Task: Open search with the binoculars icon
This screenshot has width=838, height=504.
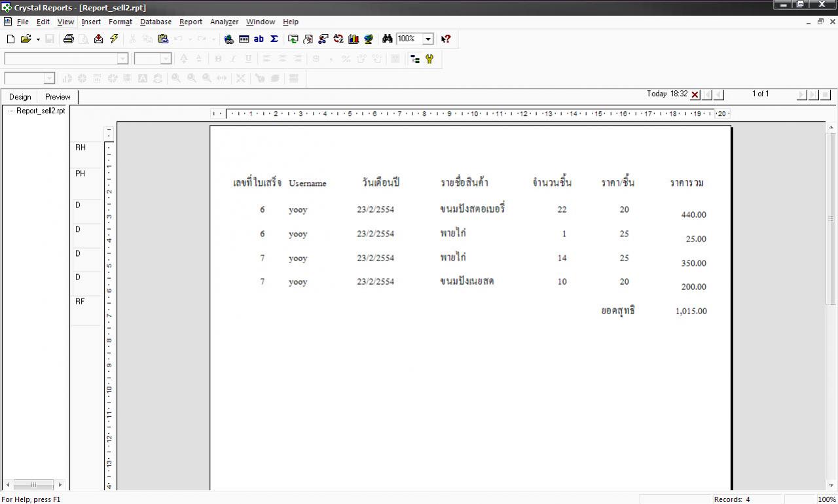Action: (x=387, y=39)
